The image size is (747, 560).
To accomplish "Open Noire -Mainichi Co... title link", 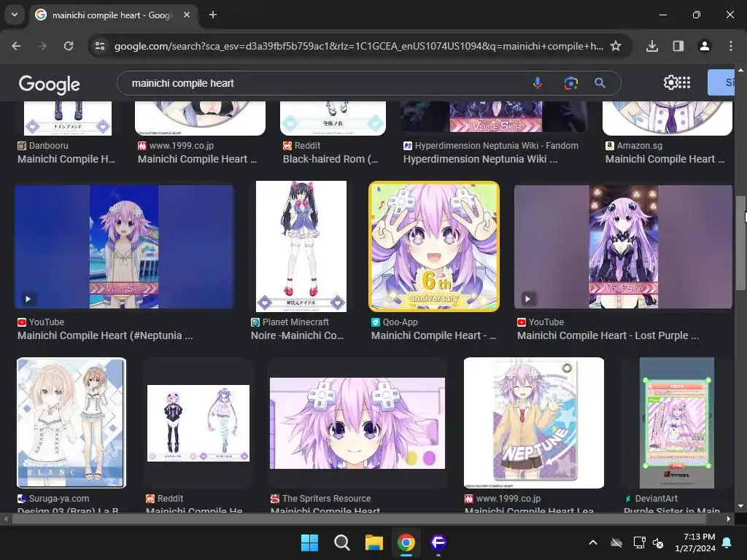I will tap(298, 335).
